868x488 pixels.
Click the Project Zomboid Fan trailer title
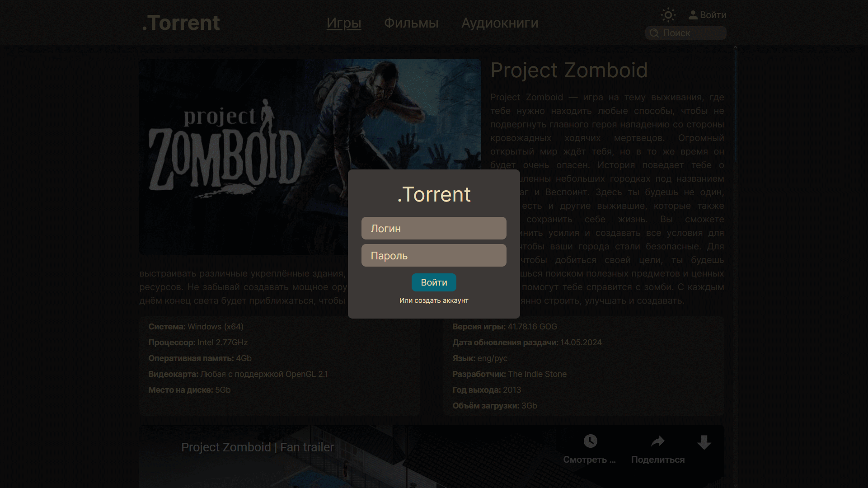click(258, 447)
